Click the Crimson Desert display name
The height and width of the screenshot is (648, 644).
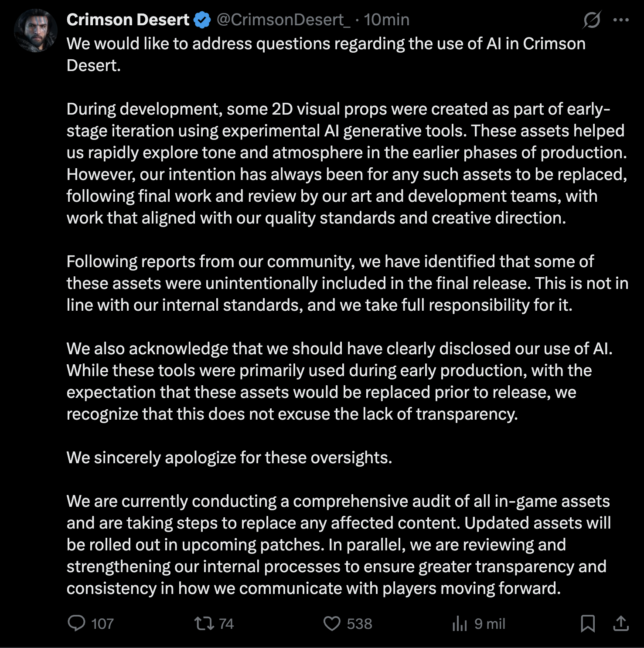[x=128, y=20]
